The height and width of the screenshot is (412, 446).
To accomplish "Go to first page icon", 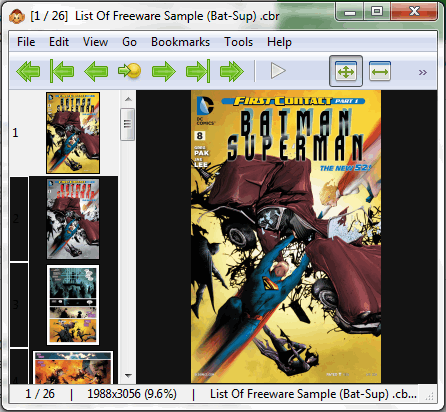I will [x=62, y=71].
